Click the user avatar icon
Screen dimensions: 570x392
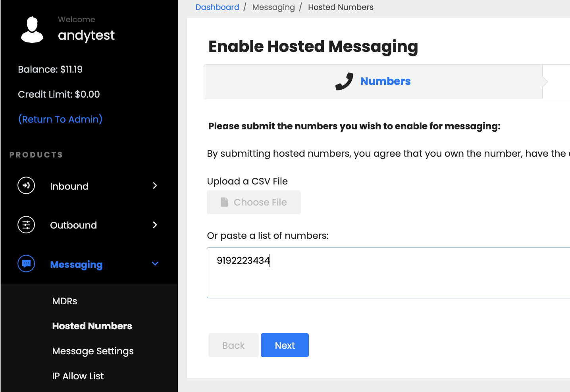pyautogui.click(x=32, y=29)
